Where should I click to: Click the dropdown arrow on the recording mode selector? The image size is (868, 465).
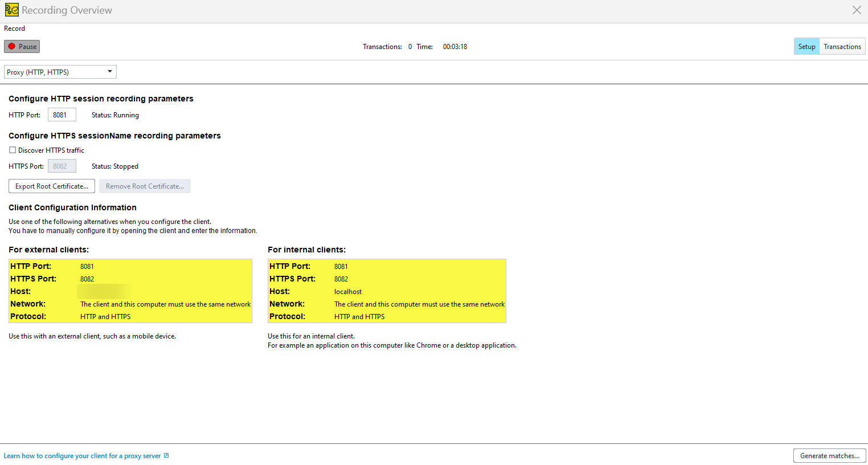click(x=109, y=71)
